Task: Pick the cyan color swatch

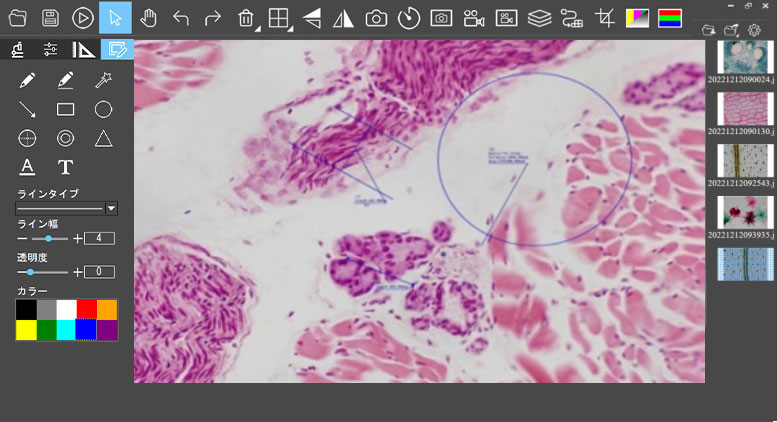Action: tap(65, 330)
